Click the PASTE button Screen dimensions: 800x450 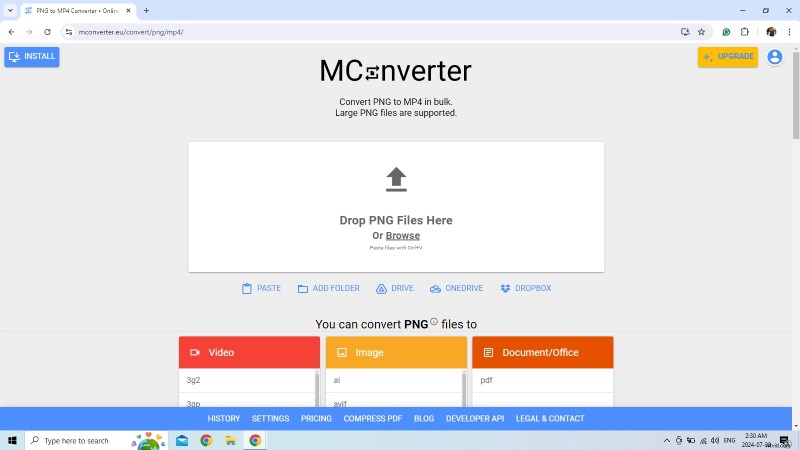point(261,288)
